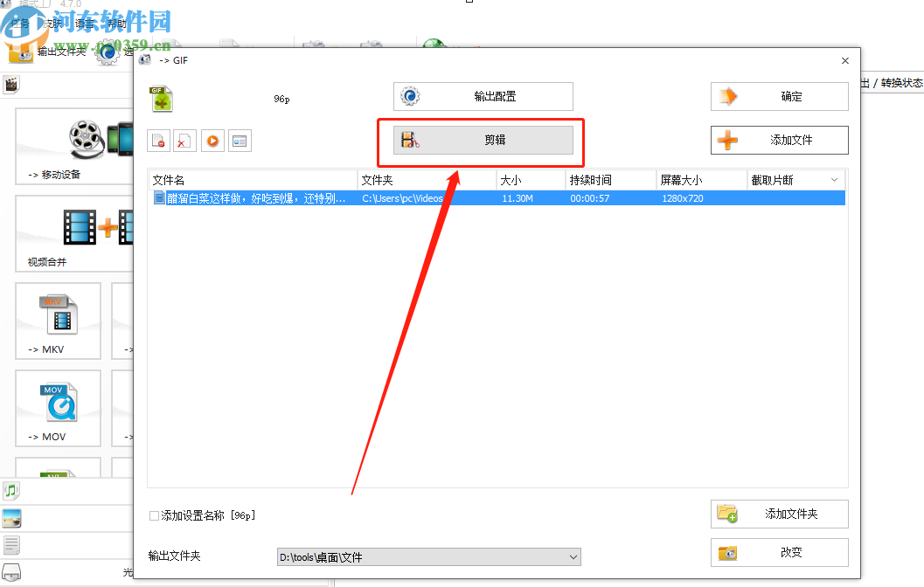Click the options gear icon in main toolbar
924x587 pixels.
tap(108, 53)
